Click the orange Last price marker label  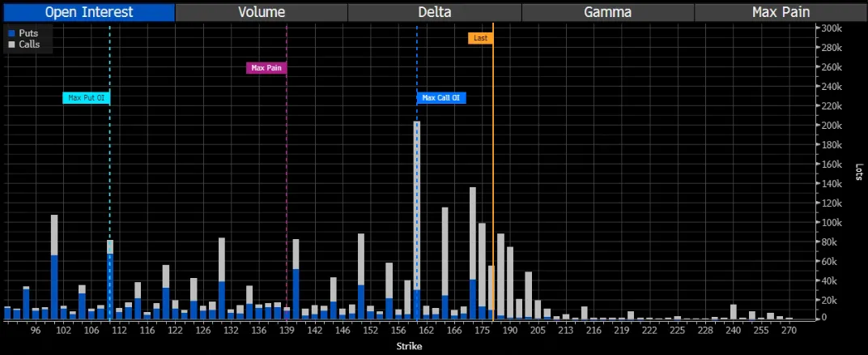pyautogui.click(x=480, y=38)
